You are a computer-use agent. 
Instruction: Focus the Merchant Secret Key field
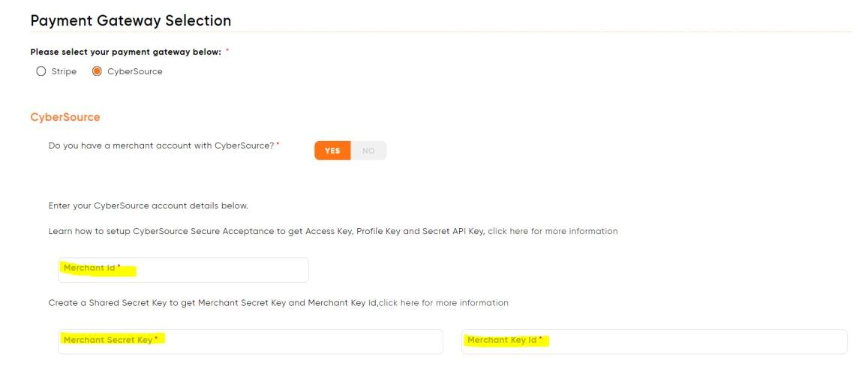point(251,342)
